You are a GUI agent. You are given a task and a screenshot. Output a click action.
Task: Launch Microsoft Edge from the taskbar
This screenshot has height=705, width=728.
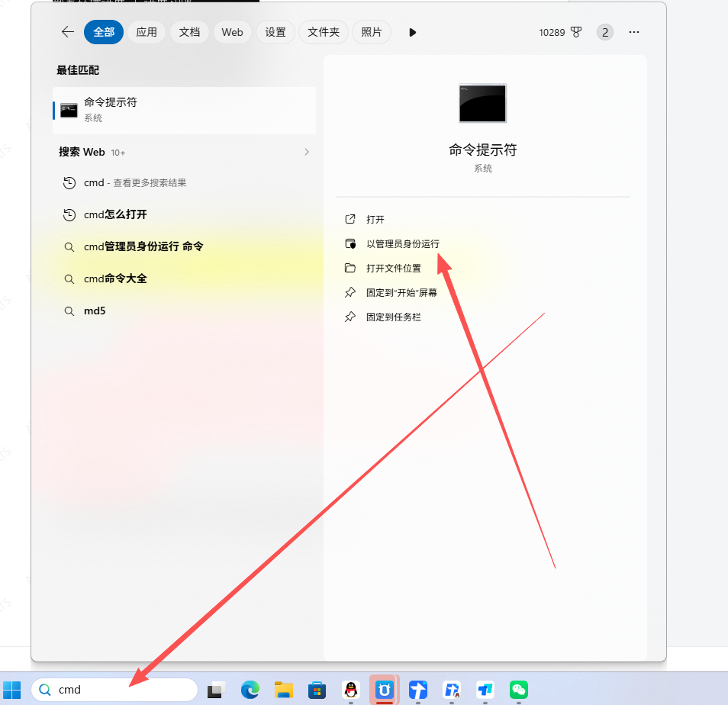coord(250,690)
